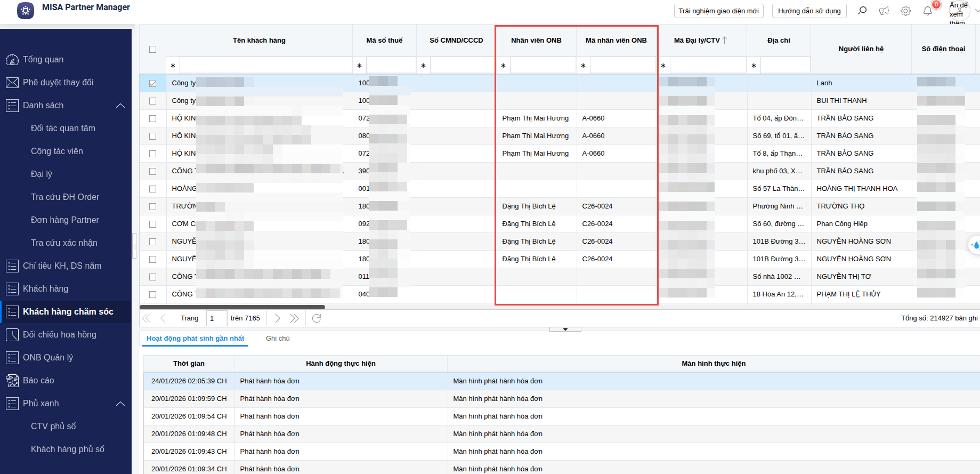Open settings gear icon in top bar
Screen dimensions: 980x474
coord(905,11)
